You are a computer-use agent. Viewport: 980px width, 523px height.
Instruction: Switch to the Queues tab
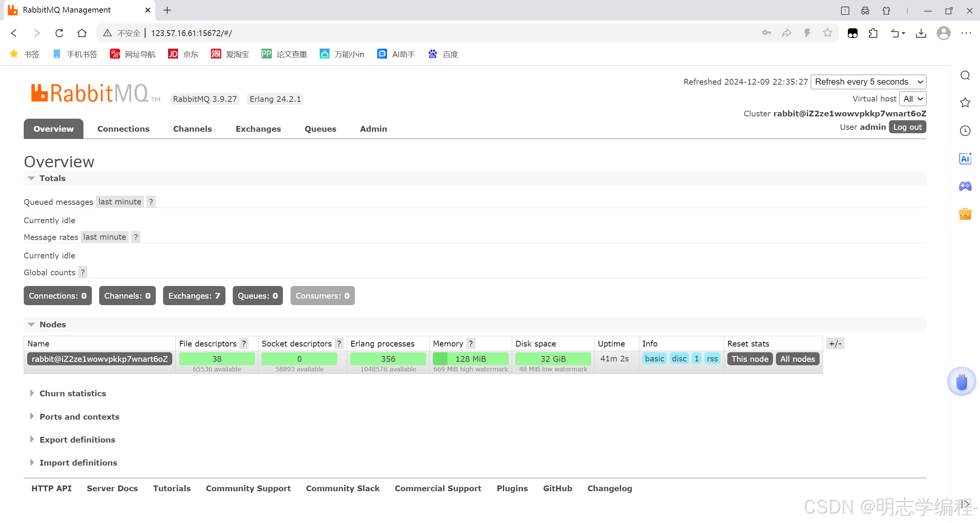[320, 129]
